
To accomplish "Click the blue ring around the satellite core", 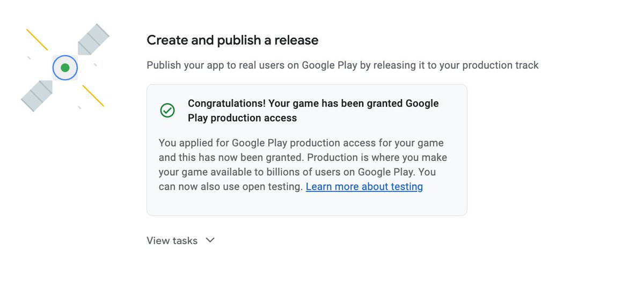I will click(65, 68).
